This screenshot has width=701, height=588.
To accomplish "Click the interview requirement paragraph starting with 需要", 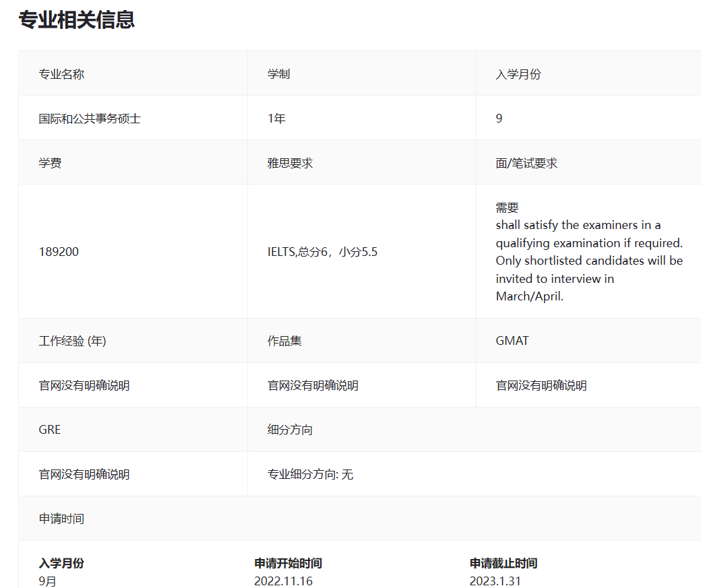I will (588, 252).
